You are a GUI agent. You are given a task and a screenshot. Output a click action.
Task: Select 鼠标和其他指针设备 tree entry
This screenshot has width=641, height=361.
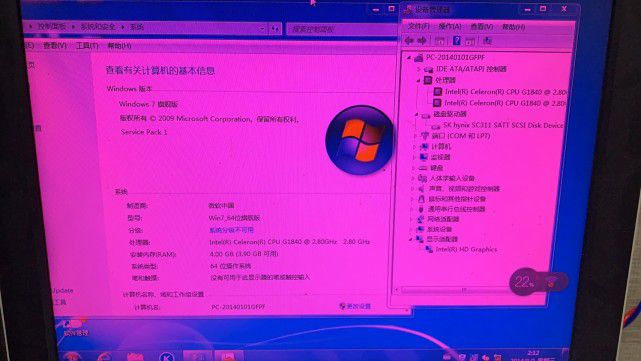coord(457,199)
